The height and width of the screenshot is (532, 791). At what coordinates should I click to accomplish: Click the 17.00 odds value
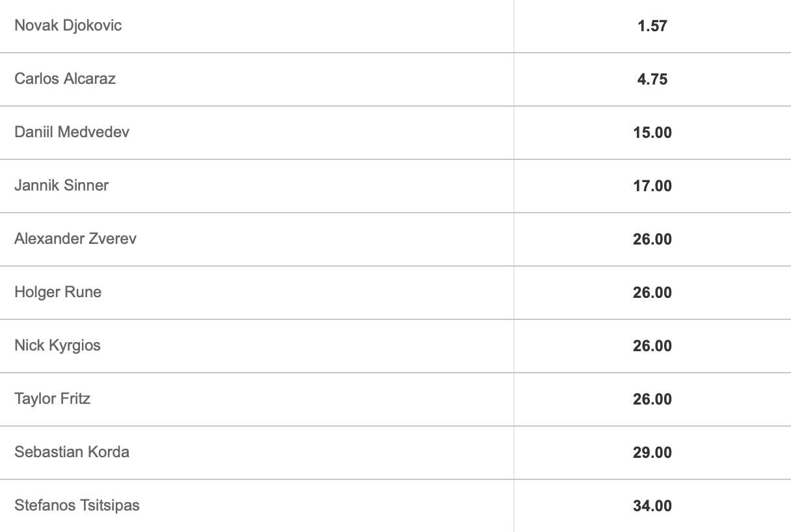pyautogui.click(x=652, y=187)
